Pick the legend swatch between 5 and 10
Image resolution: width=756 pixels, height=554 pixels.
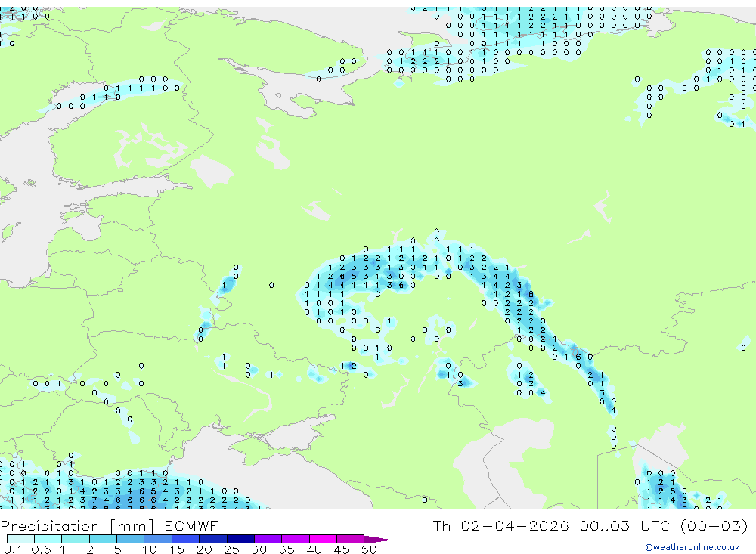tap(130, 539)
